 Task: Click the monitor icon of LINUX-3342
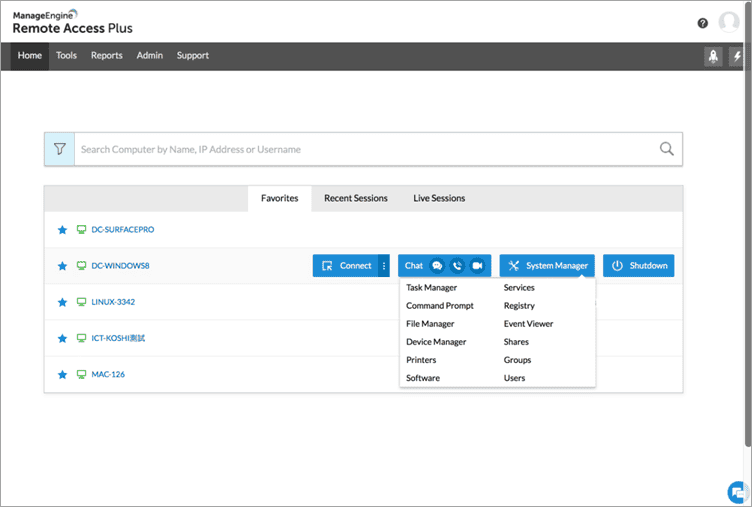82,302
